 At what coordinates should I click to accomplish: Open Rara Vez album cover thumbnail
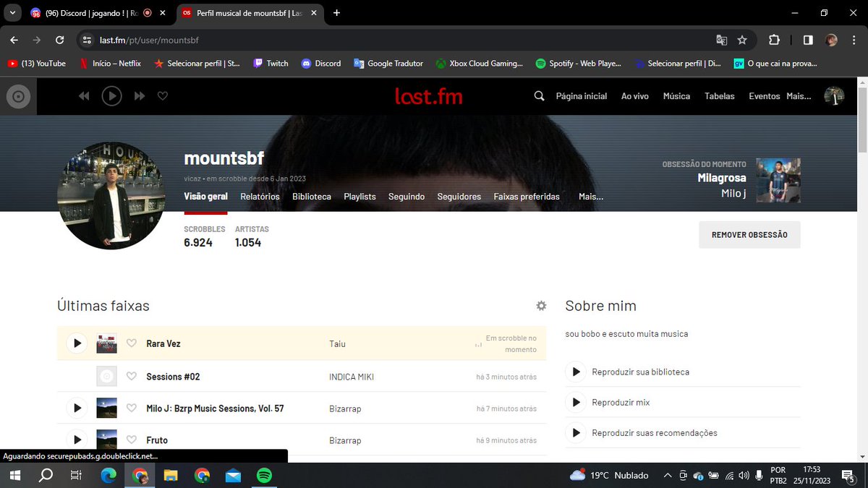(x=106, y=343)
